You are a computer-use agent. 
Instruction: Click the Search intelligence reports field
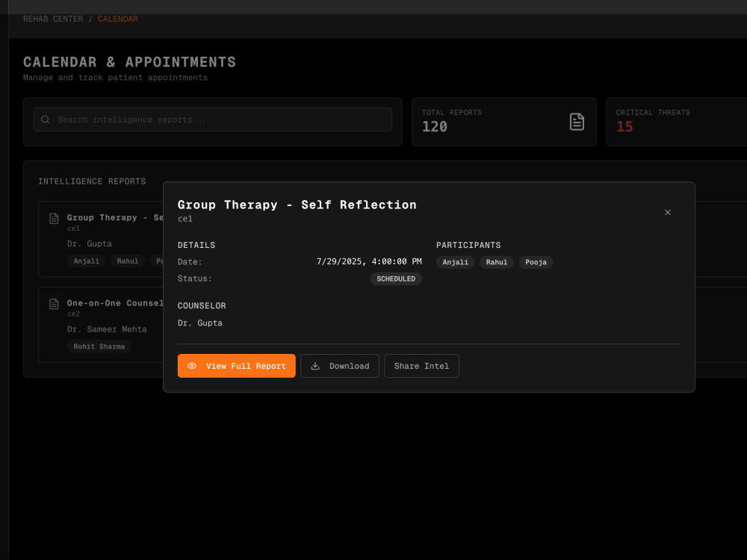coord(212,119)
